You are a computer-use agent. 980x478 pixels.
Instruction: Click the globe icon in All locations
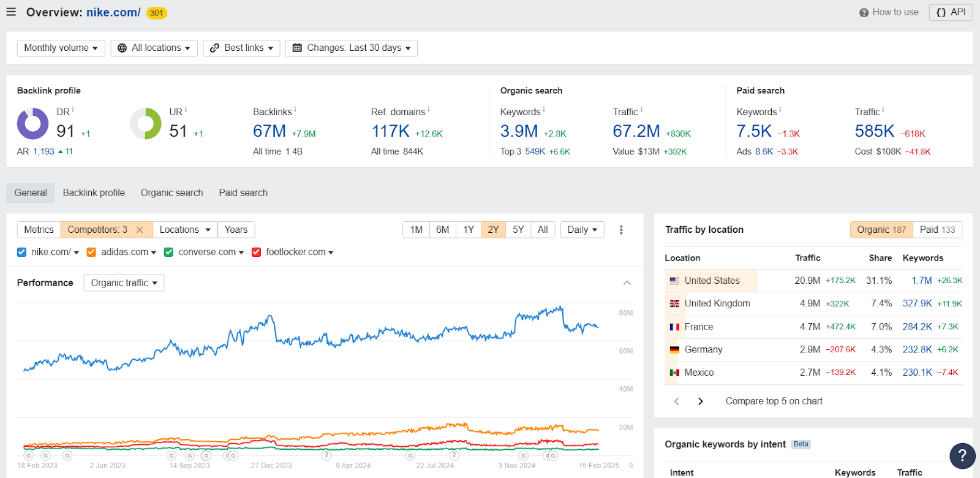(122, 48)
